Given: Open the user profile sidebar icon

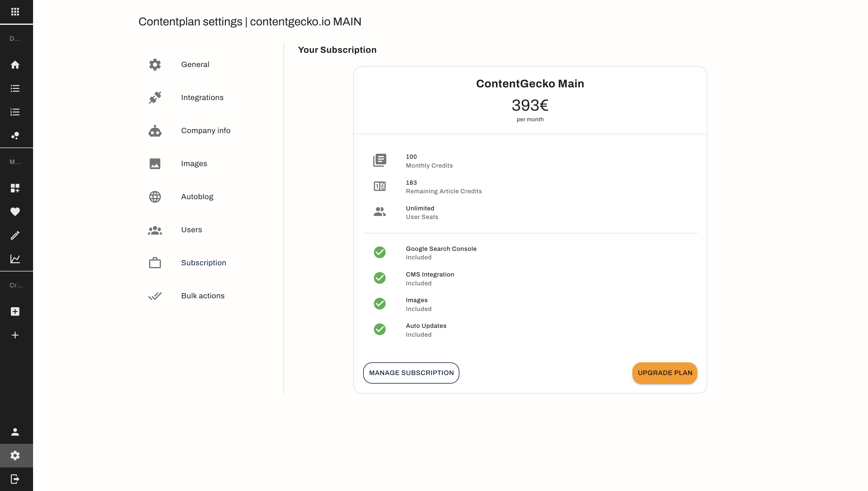Looking at the screenshot, I should click(15, 432).
